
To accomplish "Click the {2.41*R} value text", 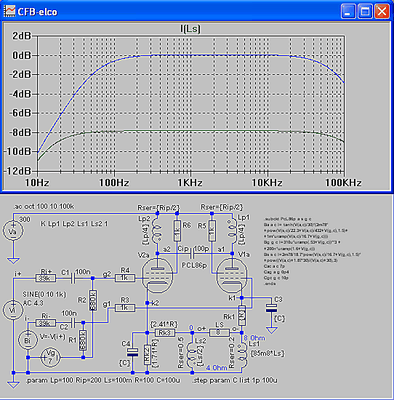I will coord(164,324).
